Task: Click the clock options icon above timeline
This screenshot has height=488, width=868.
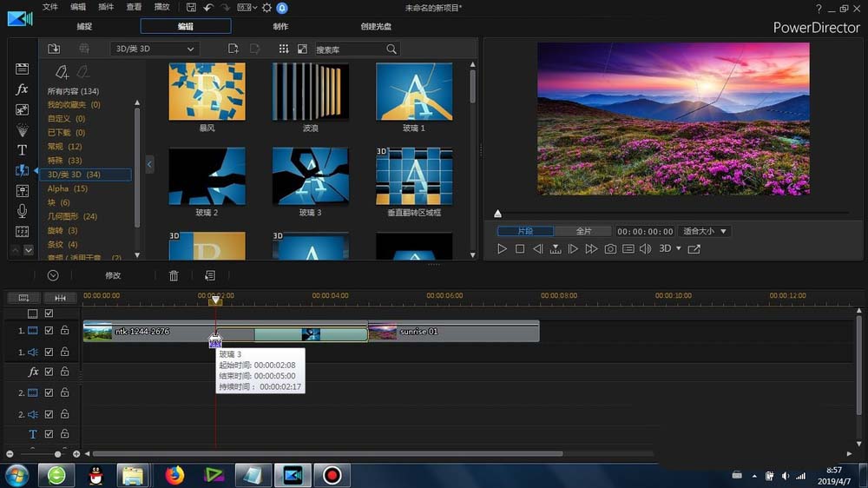Action: point(53,275)
